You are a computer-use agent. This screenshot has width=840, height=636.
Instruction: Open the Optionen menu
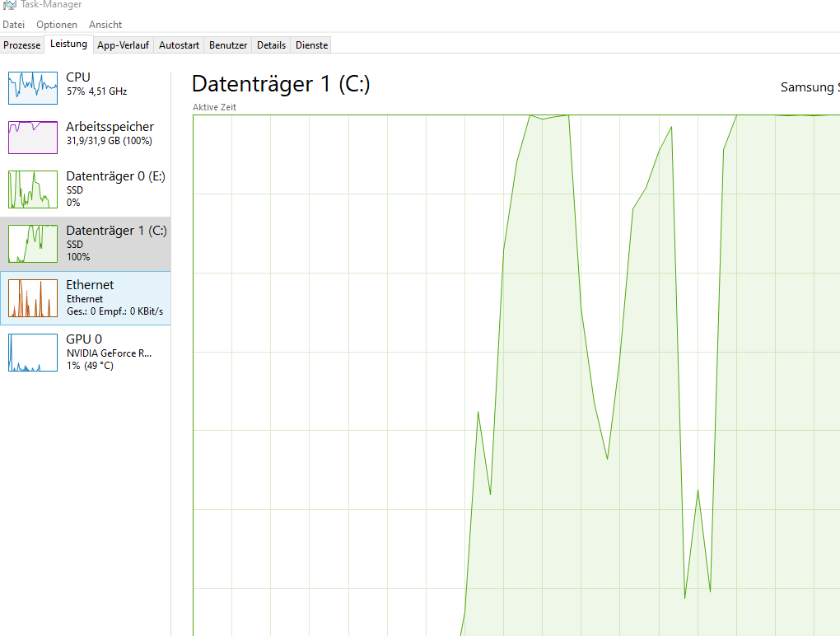57,25
